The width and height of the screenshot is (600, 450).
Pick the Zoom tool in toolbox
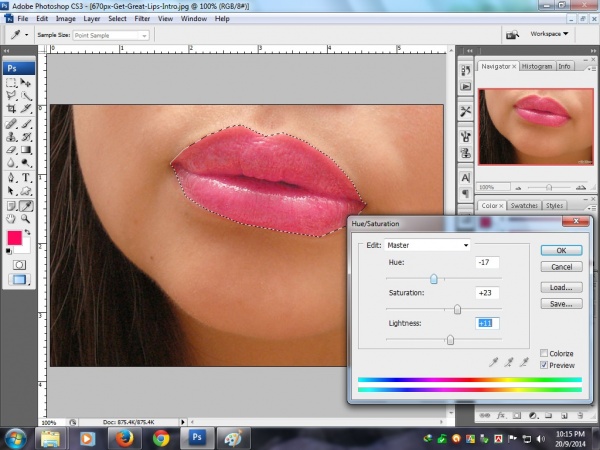click(x=27, y=218)
